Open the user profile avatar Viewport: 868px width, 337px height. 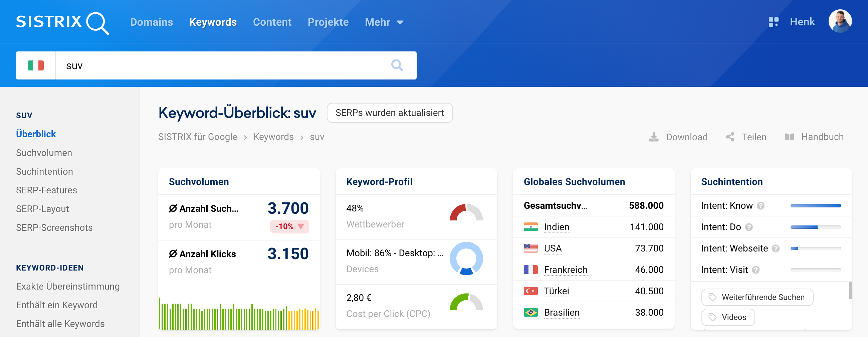click(840, 22)
